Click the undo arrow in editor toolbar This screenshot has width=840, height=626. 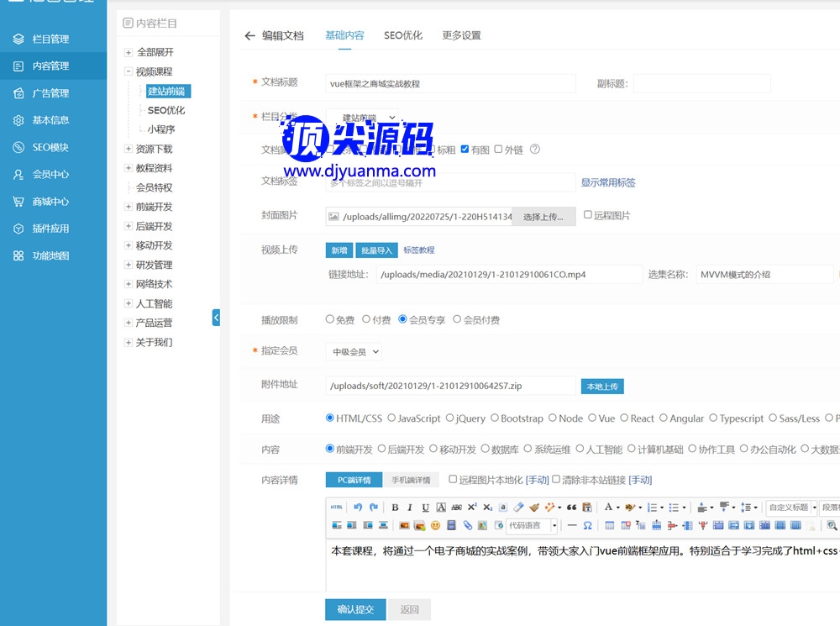coord(358,508)
